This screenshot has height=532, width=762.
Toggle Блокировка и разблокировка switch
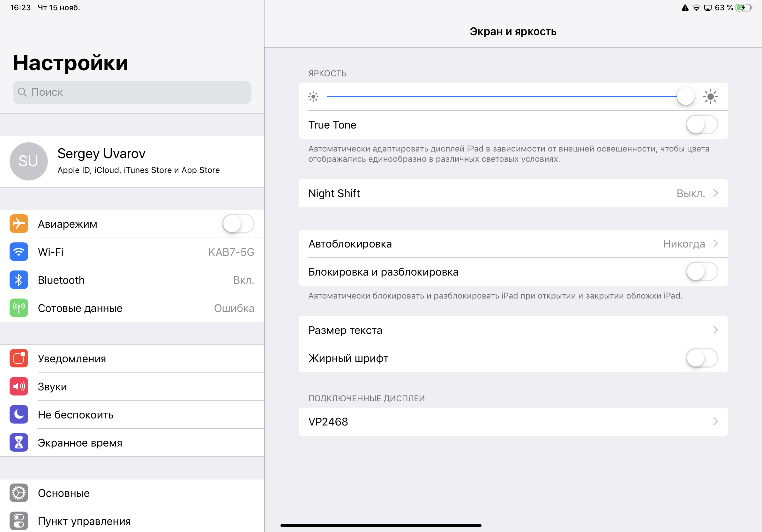coord(701,272)
